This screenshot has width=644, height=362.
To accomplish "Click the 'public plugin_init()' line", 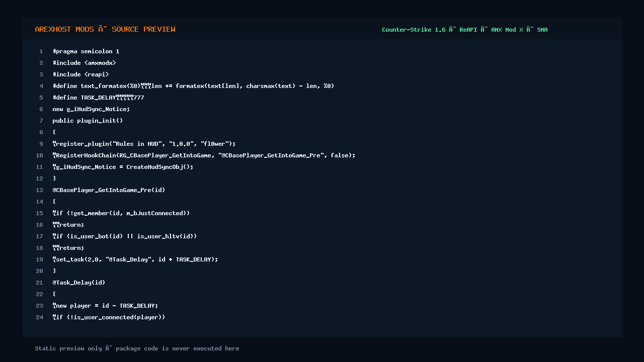I will [x=88, y=121].
